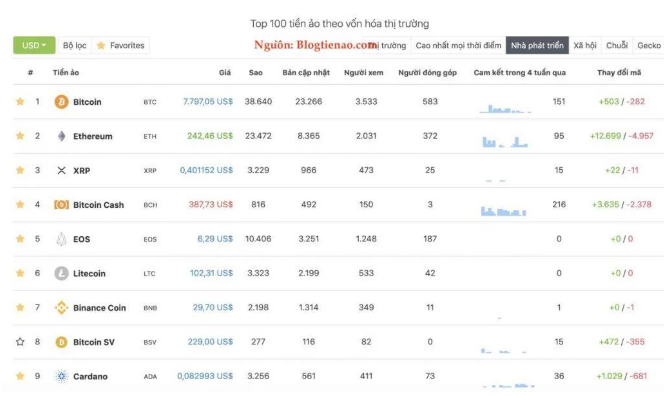Click the Cardano logo icon

click(61, 376)
